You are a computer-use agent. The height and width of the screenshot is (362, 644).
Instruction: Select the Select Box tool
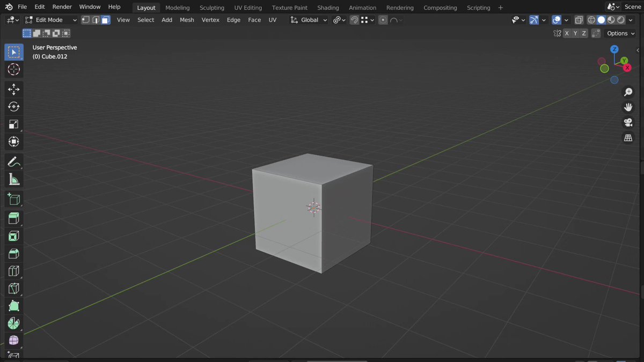(14, 52)
